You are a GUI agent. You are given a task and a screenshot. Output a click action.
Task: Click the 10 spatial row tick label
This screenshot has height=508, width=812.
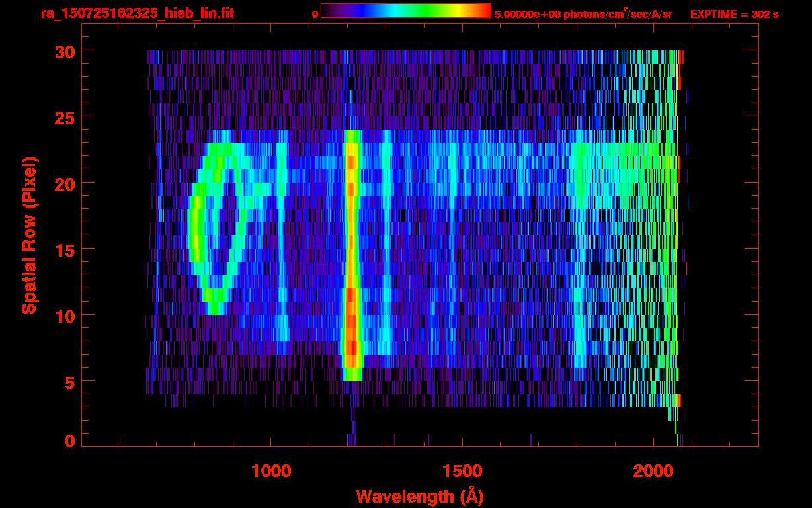point(63,316)
